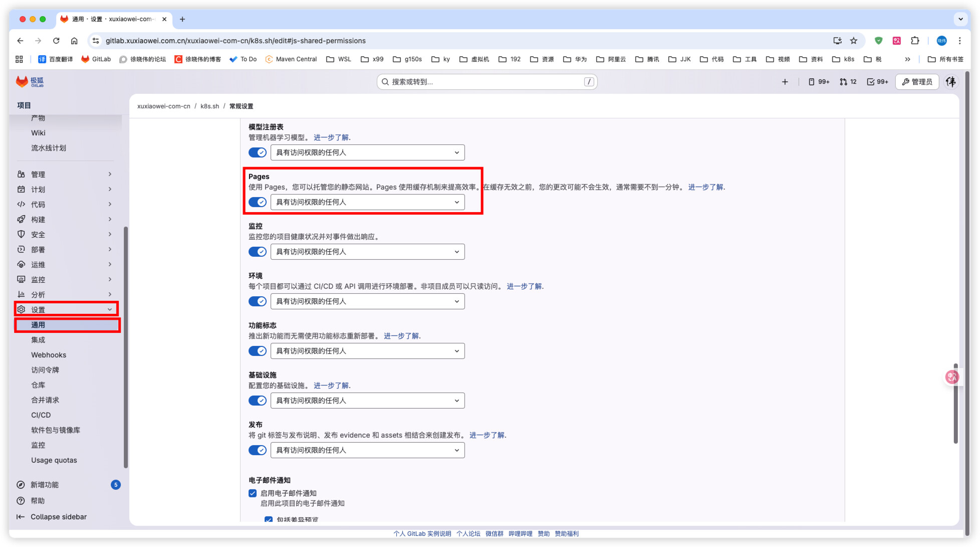Screen dimensions: 980x547
Task: Click the 管理员 admin button
Action: coord(917,82)
